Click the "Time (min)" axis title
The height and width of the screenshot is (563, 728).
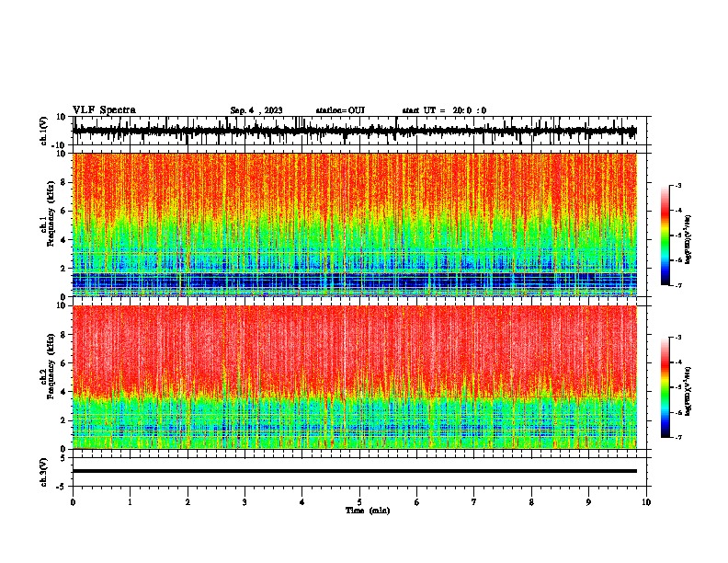click(368, 511)
